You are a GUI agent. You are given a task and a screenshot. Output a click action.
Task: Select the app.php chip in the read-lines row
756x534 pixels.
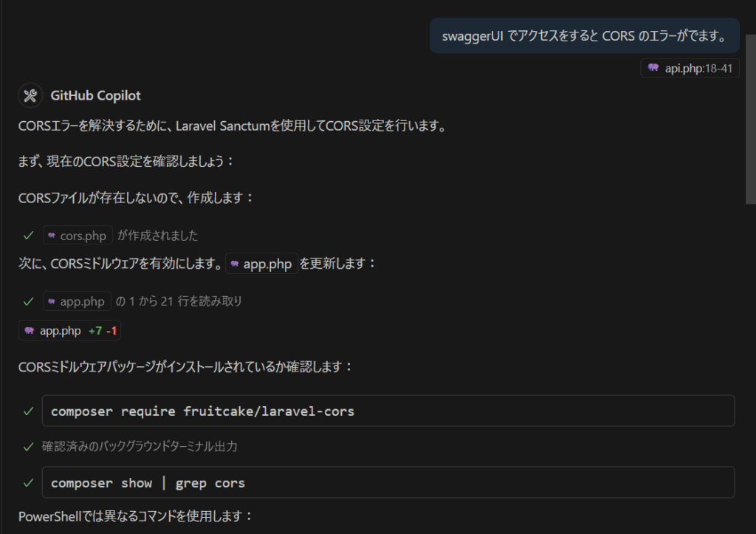(x=77, y=301)
